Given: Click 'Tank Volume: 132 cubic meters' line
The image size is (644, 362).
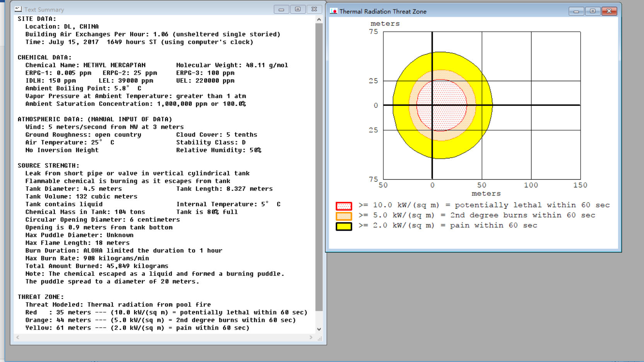Looking at the screenshot, I should coord(81,196).
